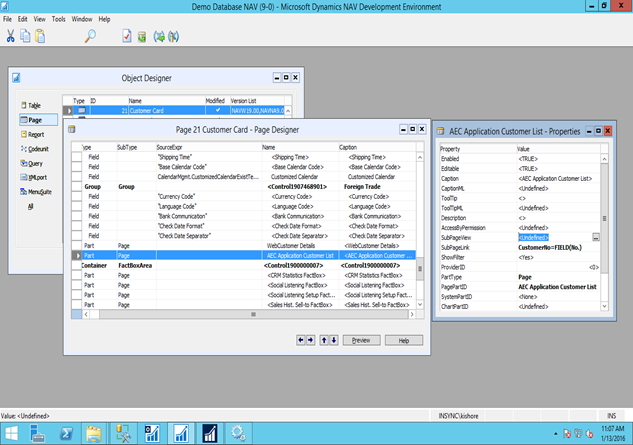
Task: Toggle Modified checkbox for Customer Card
Action: (x=218, y=110)
